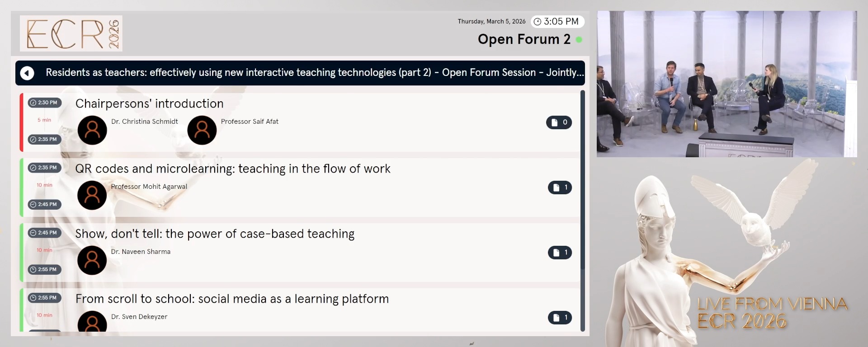Open Dr. Naveen Sharma's avatar

pos(92,260)
